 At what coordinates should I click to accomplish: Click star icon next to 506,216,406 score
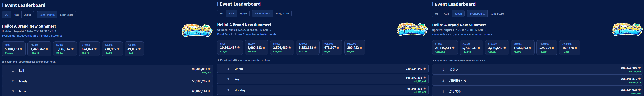point(640,68)
